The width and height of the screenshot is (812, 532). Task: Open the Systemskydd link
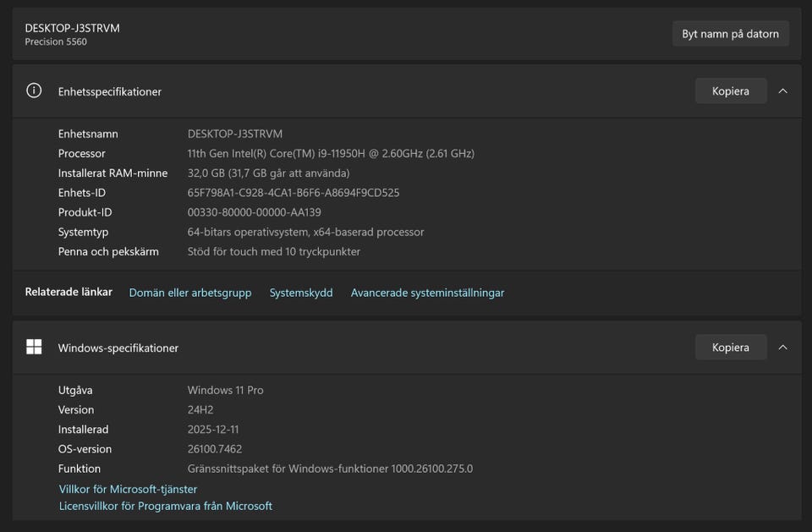301,293
